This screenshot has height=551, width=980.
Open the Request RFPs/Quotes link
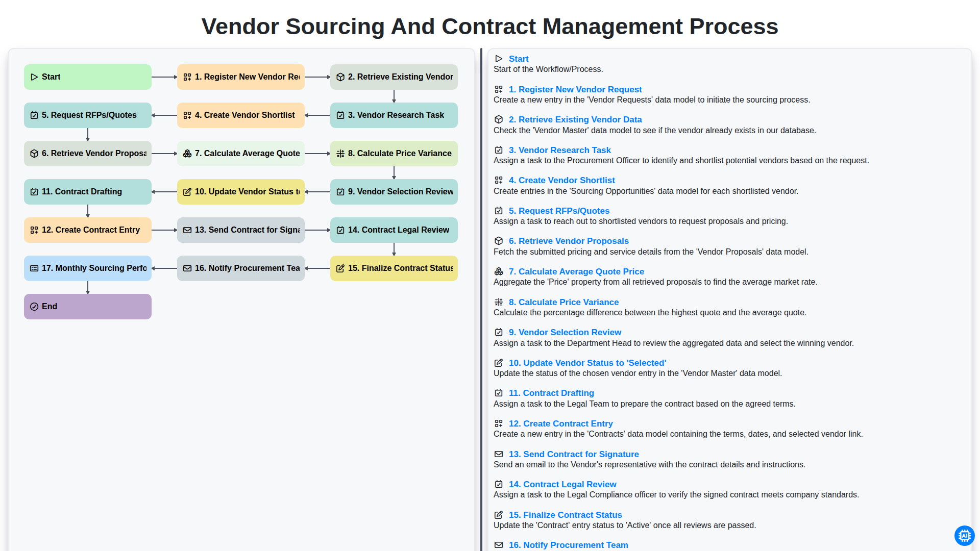pos(559,211)
